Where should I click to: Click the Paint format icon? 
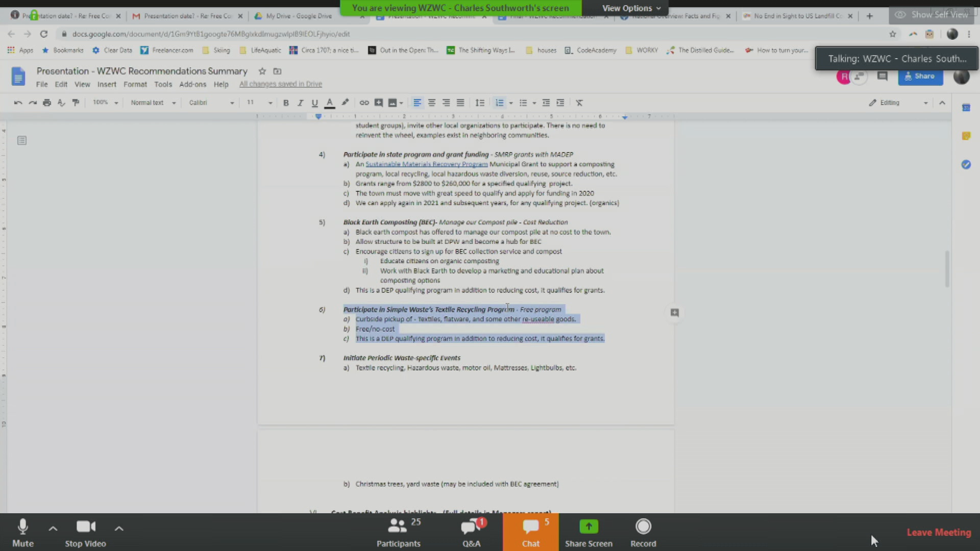point(76,103)
